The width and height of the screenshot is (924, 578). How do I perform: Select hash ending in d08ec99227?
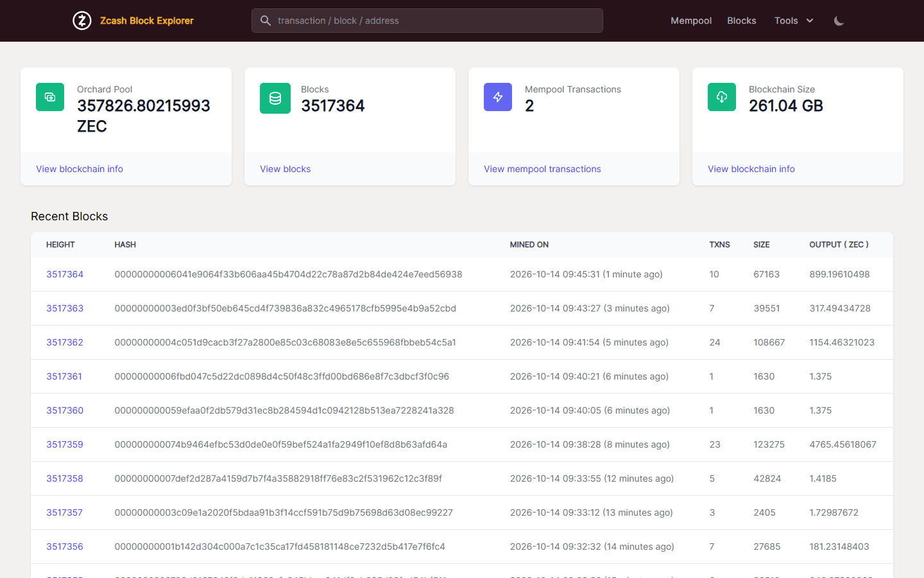pos(284,512)
